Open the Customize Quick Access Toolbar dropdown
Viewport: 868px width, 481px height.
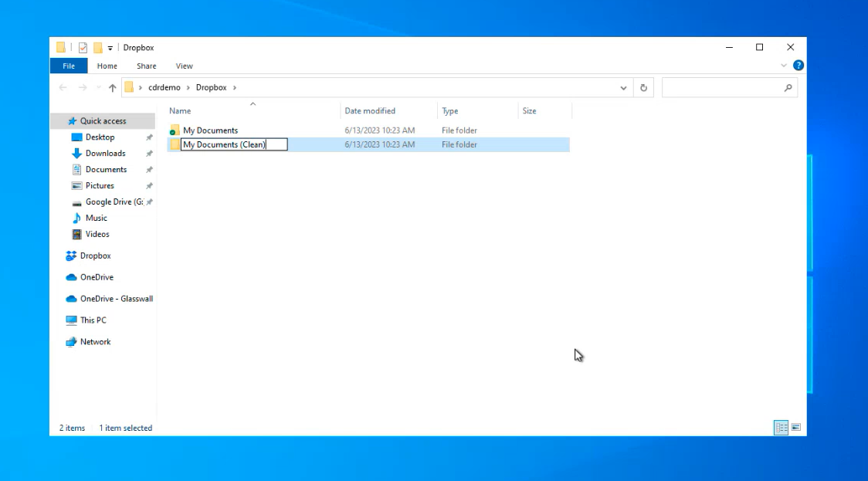[110, 48]
